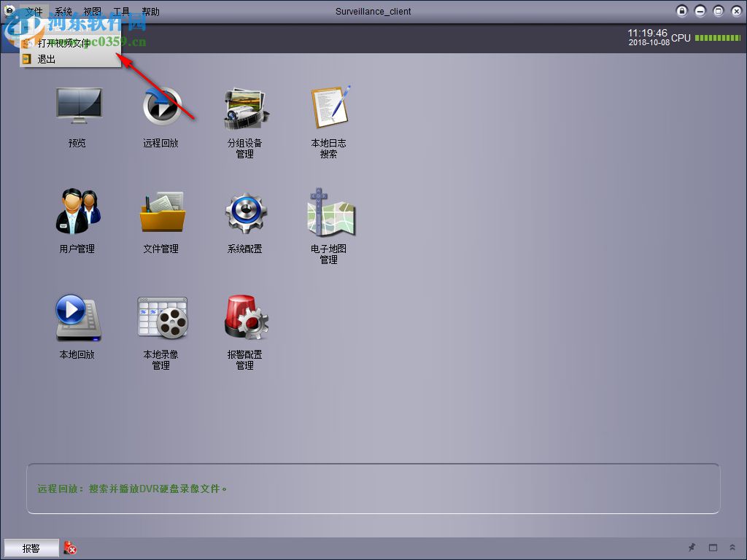Click the 11:19:46 clock display

pos(648,33)
